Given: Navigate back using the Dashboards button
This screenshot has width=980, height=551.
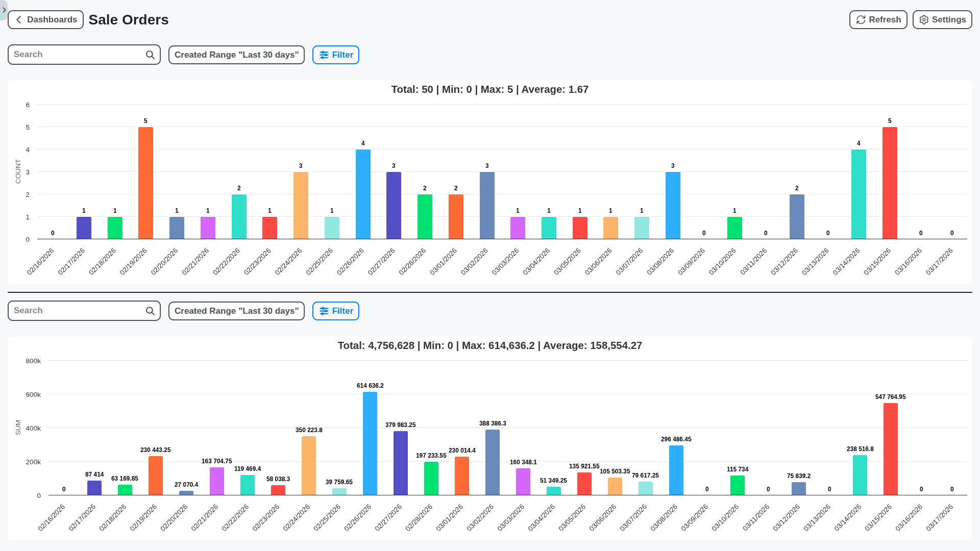Looking at the screenshot, I should coord(45,19).
